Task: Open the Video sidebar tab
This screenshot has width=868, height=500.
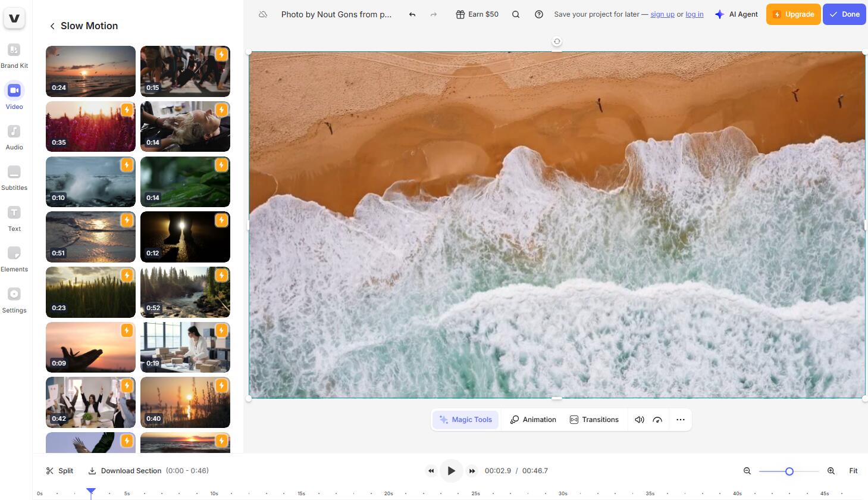Action: [14, 96]
